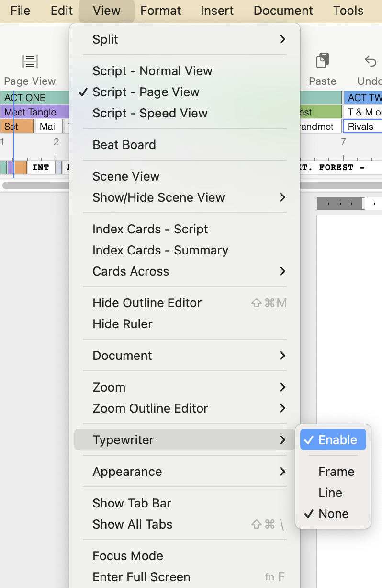Select the Rivals outline cell
Screen dimensions: 382x588
(x=362, y=127)
